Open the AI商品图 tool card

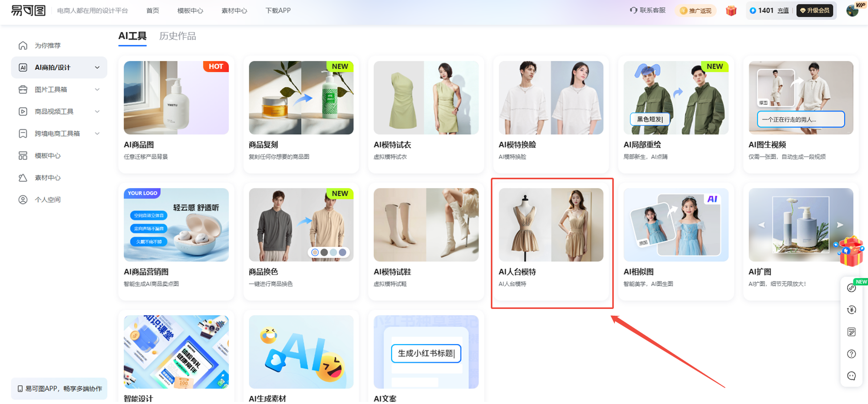[x=176, y=115]
